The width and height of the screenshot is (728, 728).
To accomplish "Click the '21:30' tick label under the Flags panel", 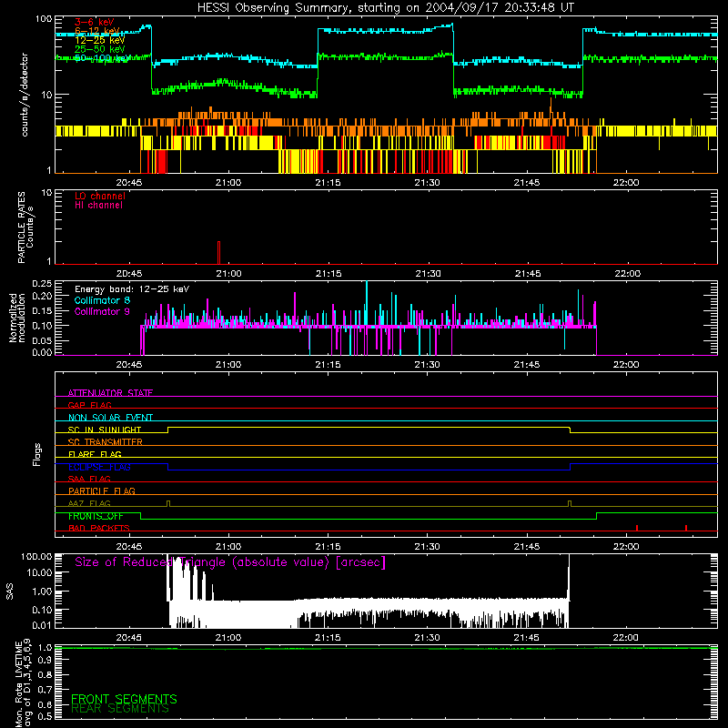I will coord(427,547).
